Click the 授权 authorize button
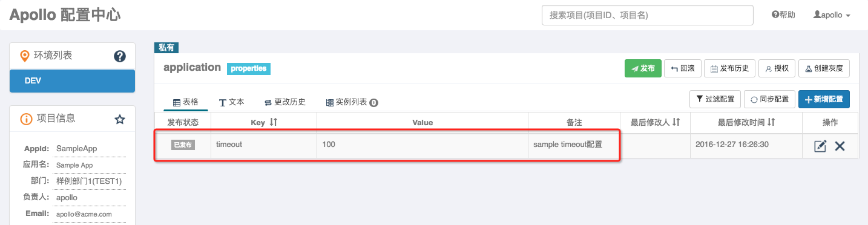 777,68
